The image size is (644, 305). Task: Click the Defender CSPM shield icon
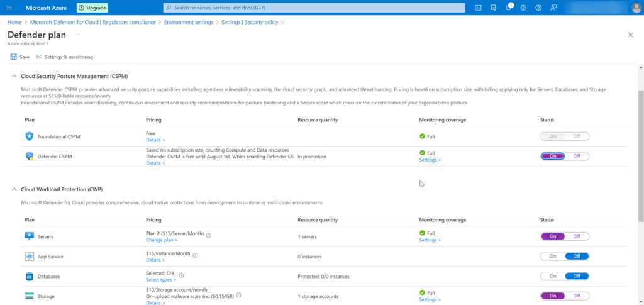(x=29, y=156)
